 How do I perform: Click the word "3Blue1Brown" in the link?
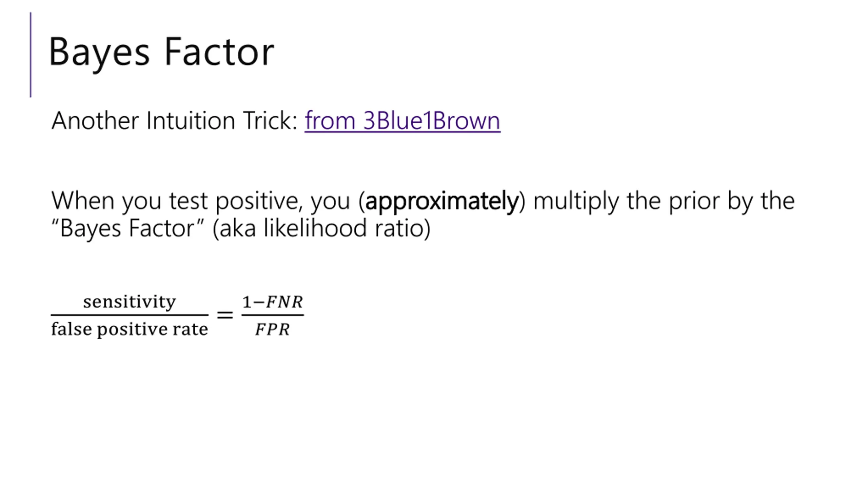(432, 121)
